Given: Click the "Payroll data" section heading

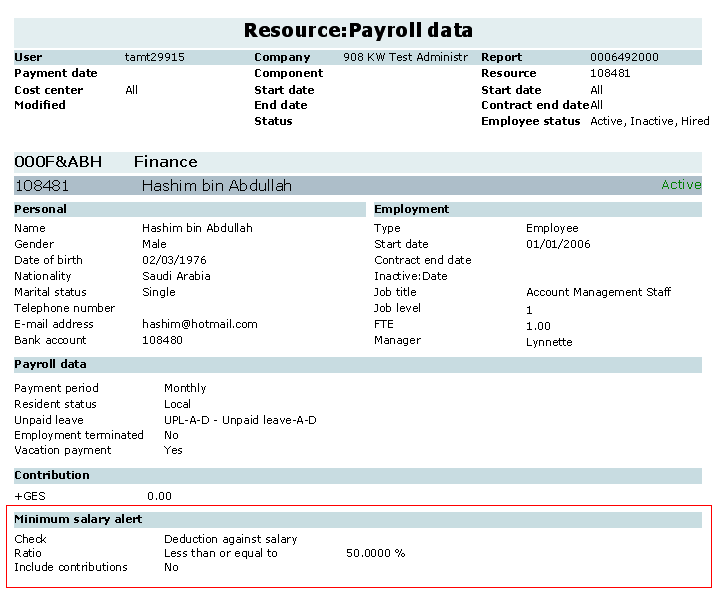Looking at the screenshot, I should (x=50, y=364).
